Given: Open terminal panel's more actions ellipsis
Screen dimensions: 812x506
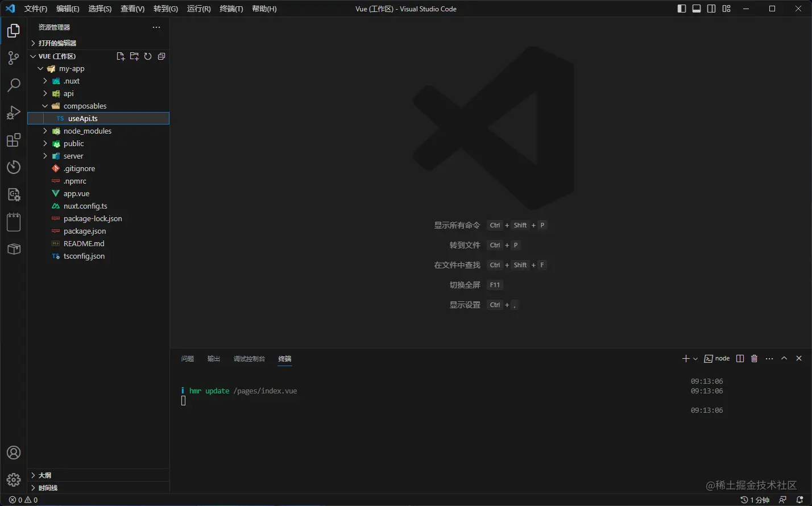Looking at the screenshot, I should click(x=769, y=359).
